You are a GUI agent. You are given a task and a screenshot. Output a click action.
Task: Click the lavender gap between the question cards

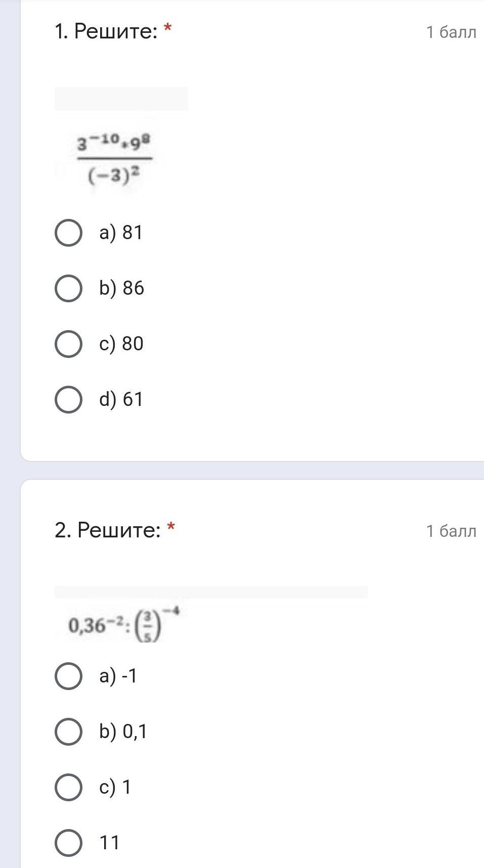tap(253, 470)
